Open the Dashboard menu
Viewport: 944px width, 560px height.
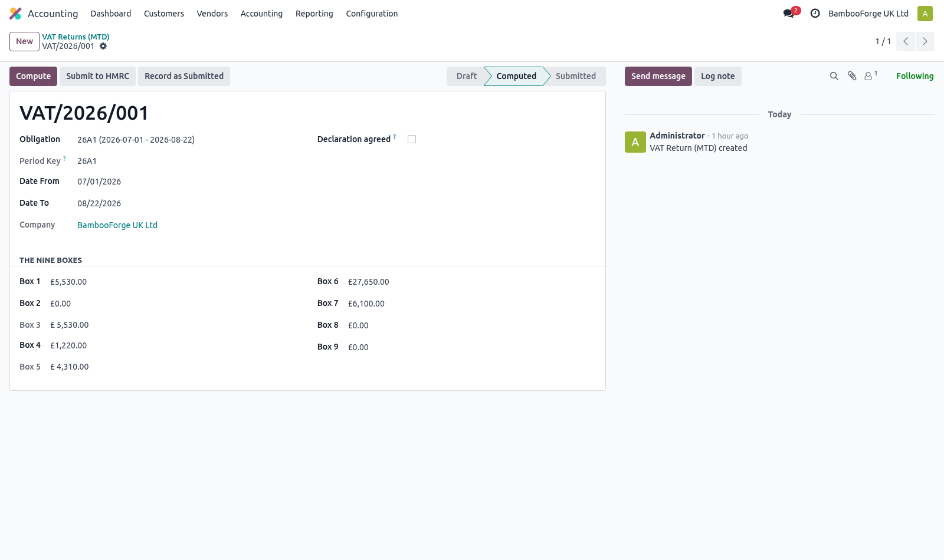111,14
